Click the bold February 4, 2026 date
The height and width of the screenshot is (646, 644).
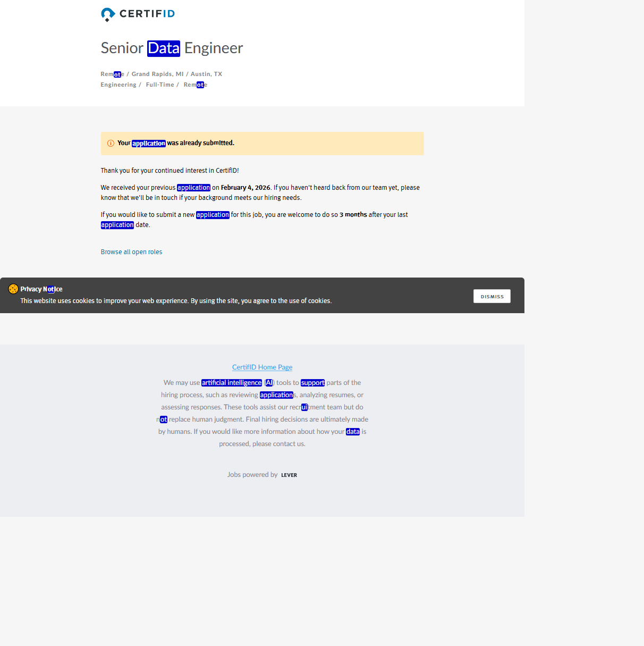[245, 188]
